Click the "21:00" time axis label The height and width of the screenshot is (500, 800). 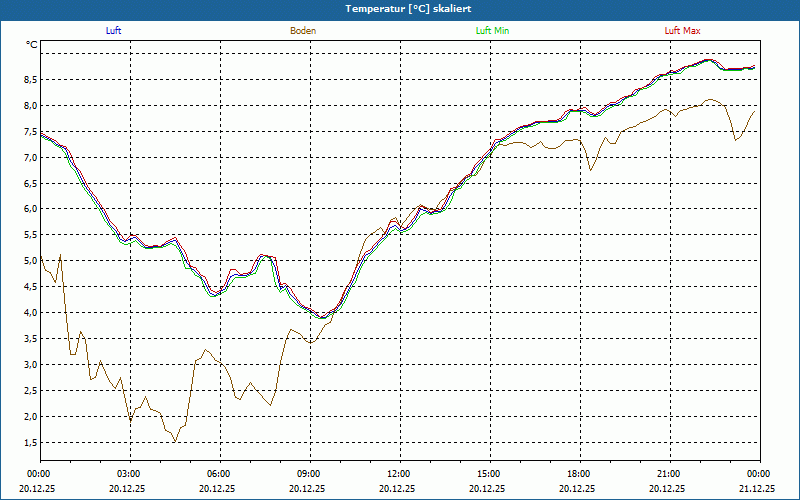[670, 474]
